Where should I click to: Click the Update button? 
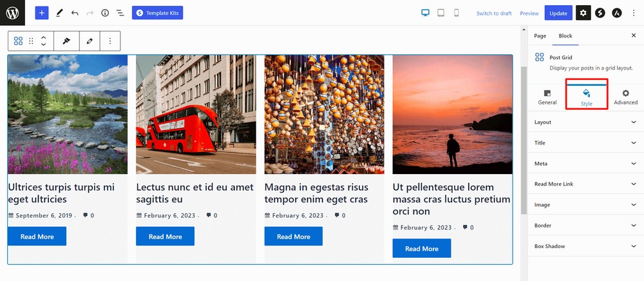tap(558, 13)
